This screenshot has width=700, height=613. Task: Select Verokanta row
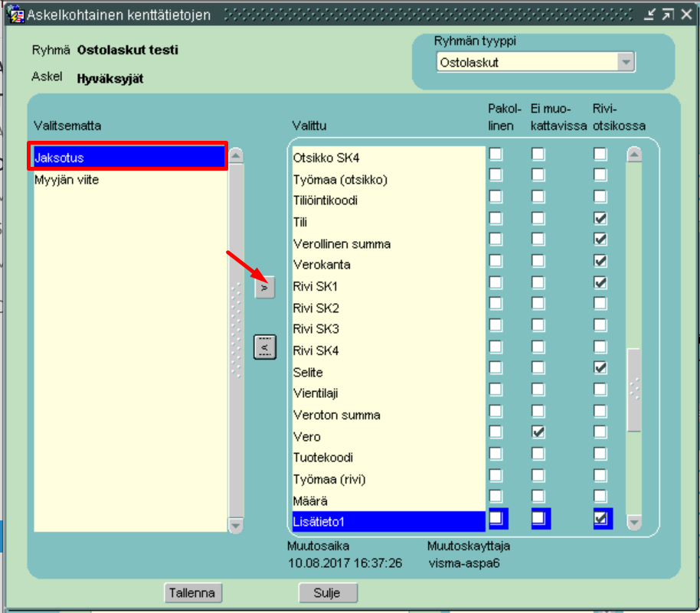tap(388, 265)
